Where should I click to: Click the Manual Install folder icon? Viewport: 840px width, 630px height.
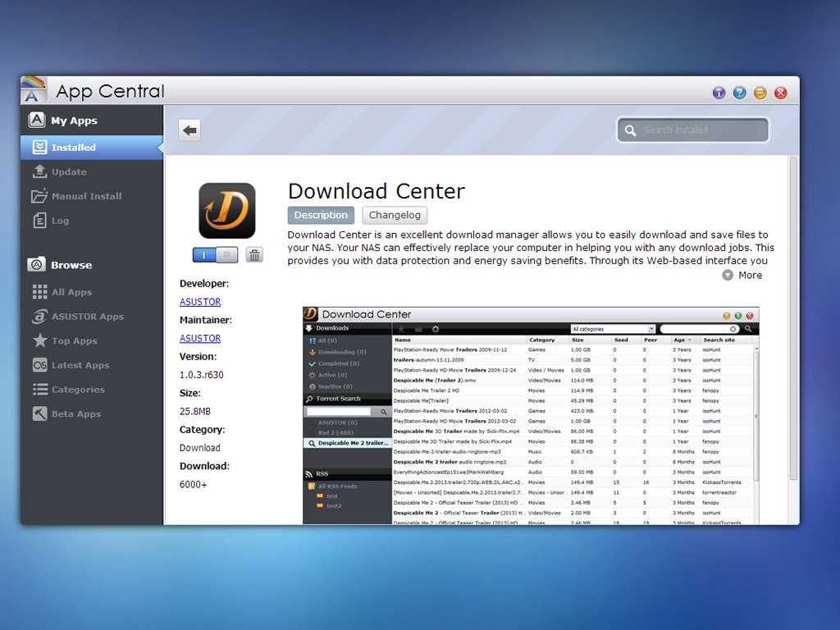pos(39,196)
